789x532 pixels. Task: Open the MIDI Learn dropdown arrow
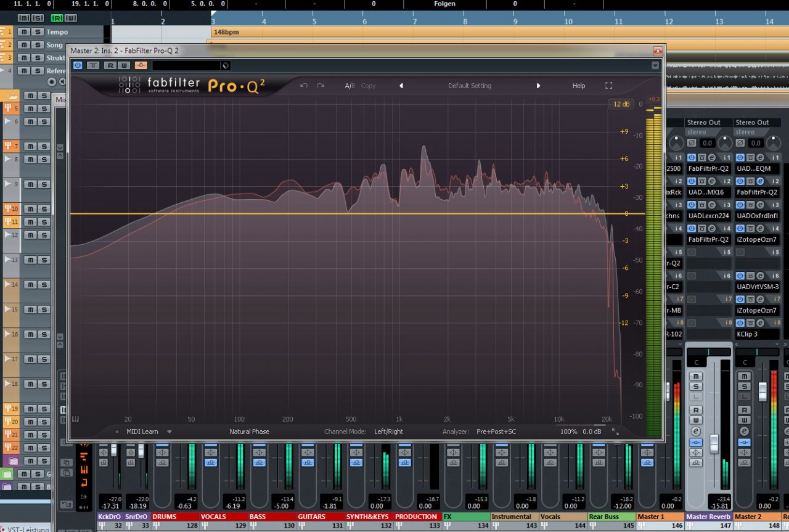coord(170,432)
